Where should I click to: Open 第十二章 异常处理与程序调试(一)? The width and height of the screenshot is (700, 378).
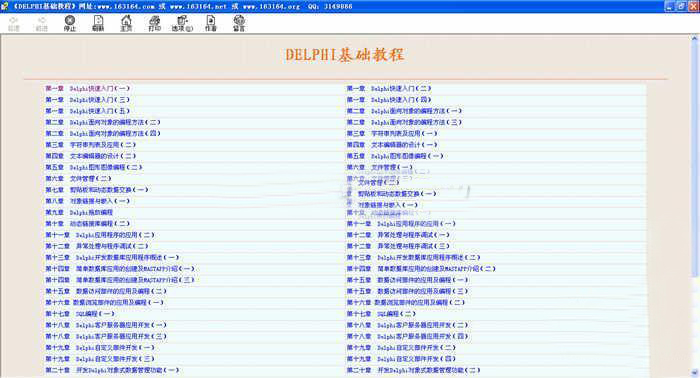[398, 235]
